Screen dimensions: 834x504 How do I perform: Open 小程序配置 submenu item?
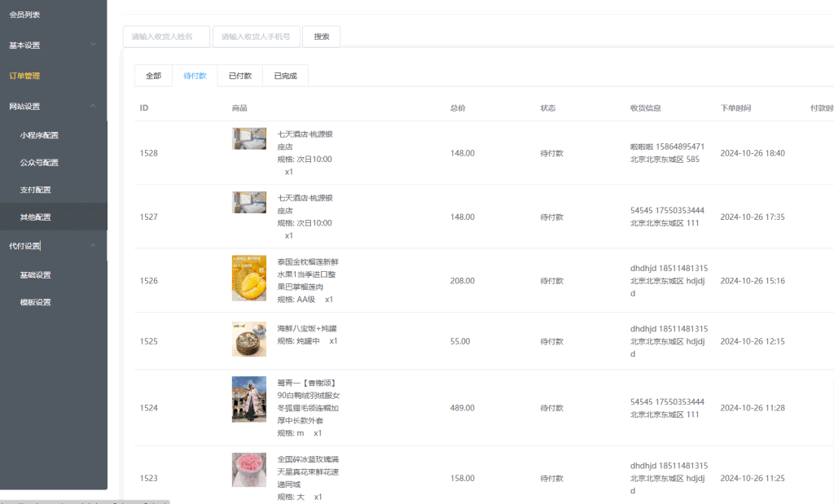tap(39, 135)
